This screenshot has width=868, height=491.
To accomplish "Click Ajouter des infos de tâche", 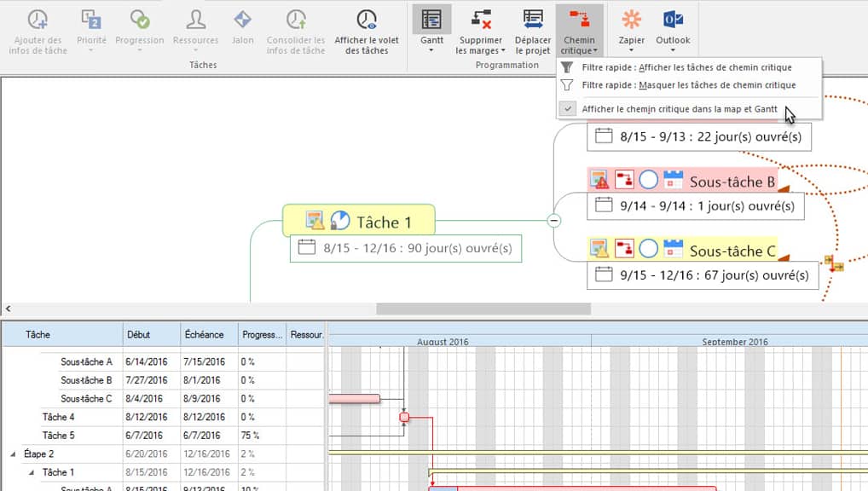I will pos(38,20).
